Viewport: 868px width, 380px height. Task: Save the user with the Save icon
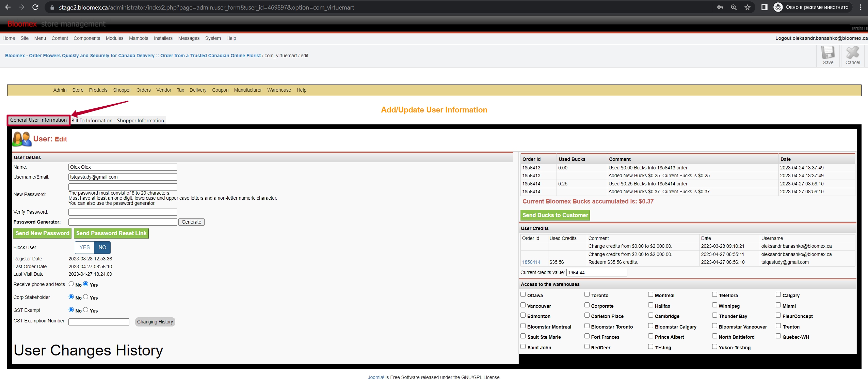click(828, 56)
